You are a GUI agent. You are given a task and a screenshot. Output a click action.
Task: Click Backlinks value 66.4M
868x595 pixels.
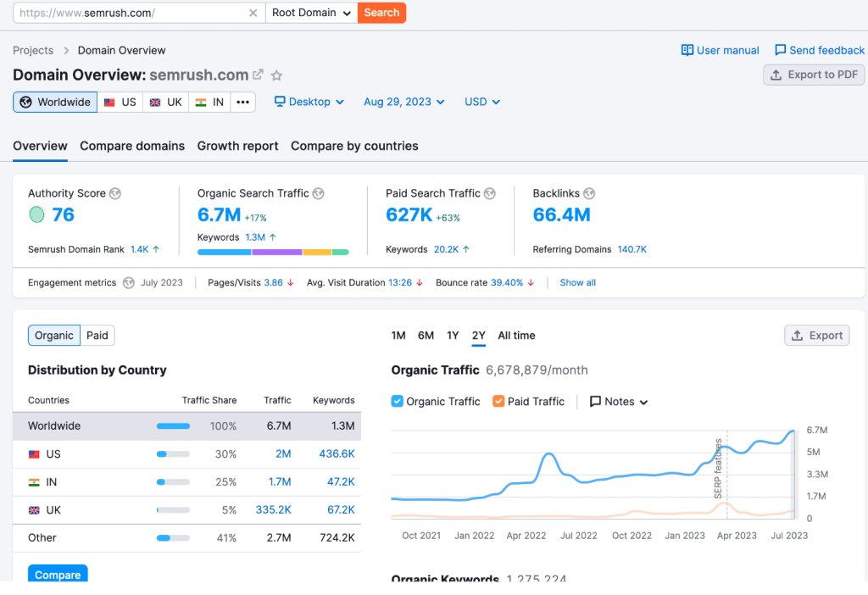pos(562,214)
